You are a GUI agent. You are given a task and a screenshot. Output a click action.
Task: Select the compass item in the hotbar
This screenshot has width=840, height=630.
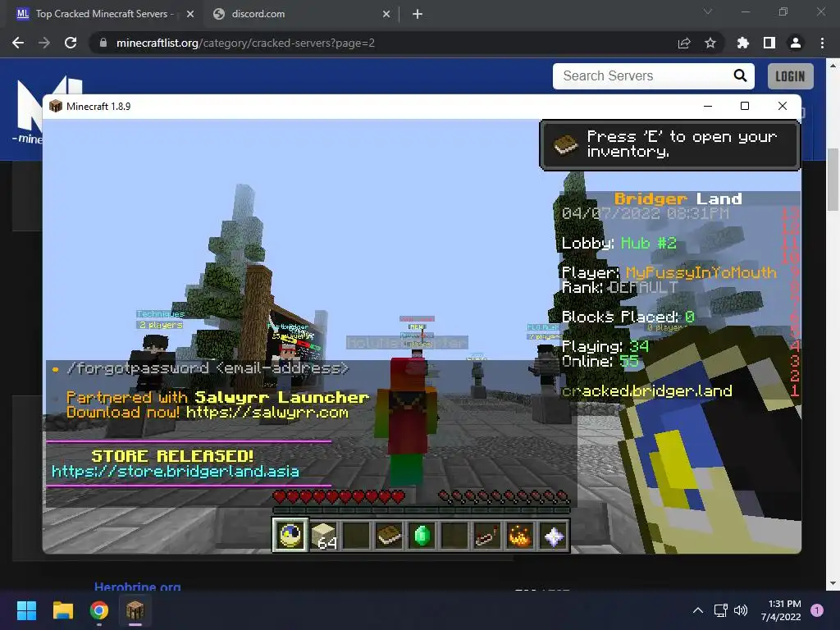tap(290, 535)
